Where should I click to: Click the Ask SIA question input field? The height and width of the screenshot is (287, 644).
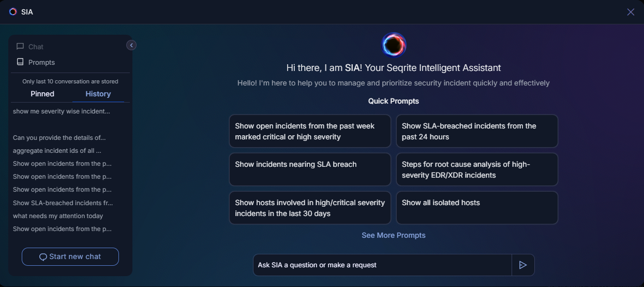click(x=382, y=265)
